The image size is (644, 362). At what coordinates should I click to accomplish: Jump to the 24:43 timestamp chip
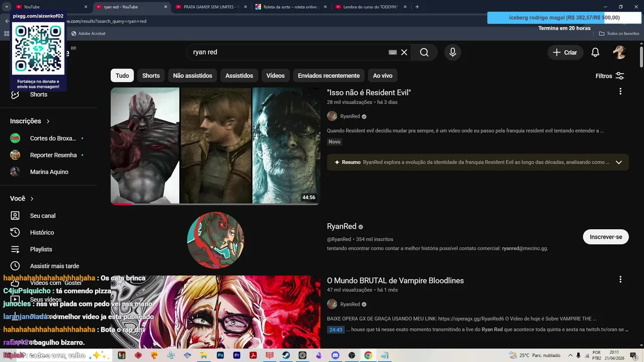pos(336,330)
